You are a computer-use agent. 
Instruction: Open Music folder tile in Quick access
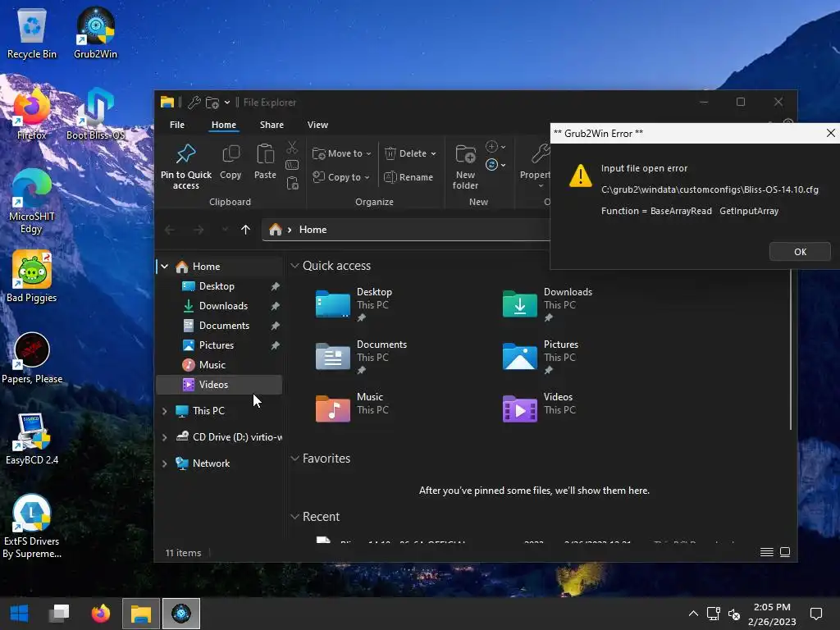click(x=351, y=409)
